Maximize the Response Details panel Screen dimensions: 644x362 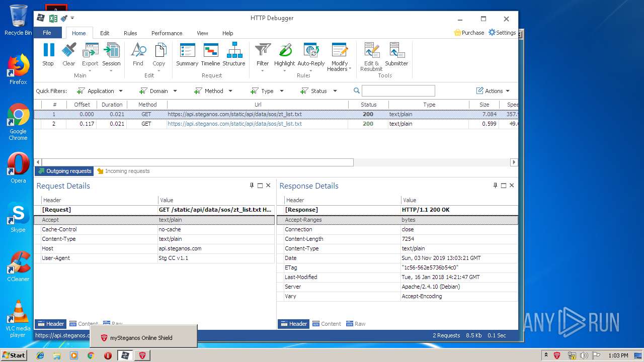tap(504, 186)
